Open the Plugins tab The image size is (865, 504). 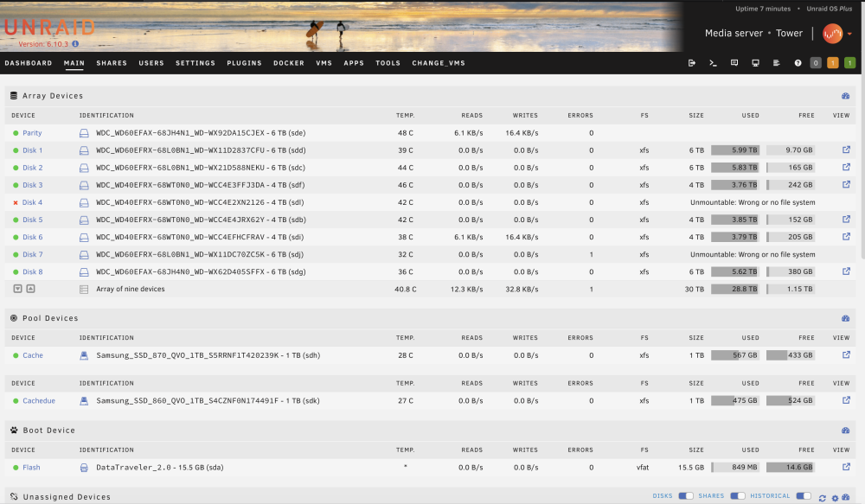[245, 63]
